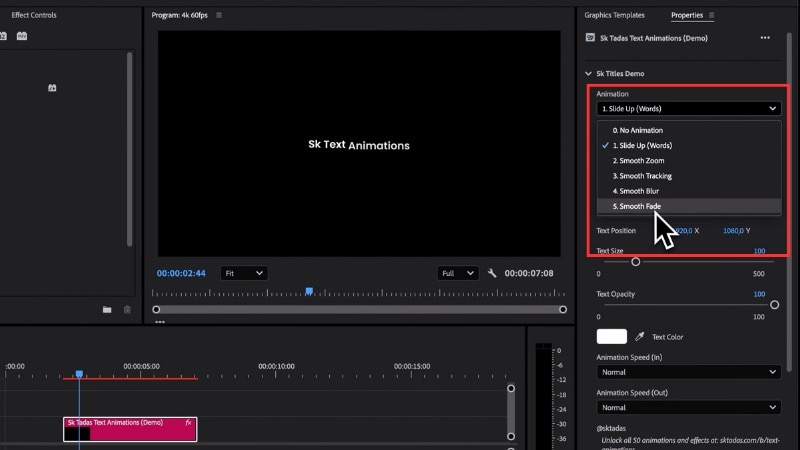
Task: Switch to the Effect Controls tab
Action: pyautogui.click(x=34, y=15)
